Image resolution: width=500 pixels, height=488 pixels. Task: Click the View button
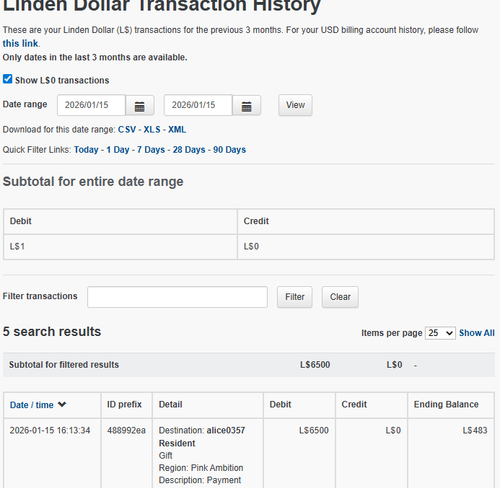[x=295, y=105]
